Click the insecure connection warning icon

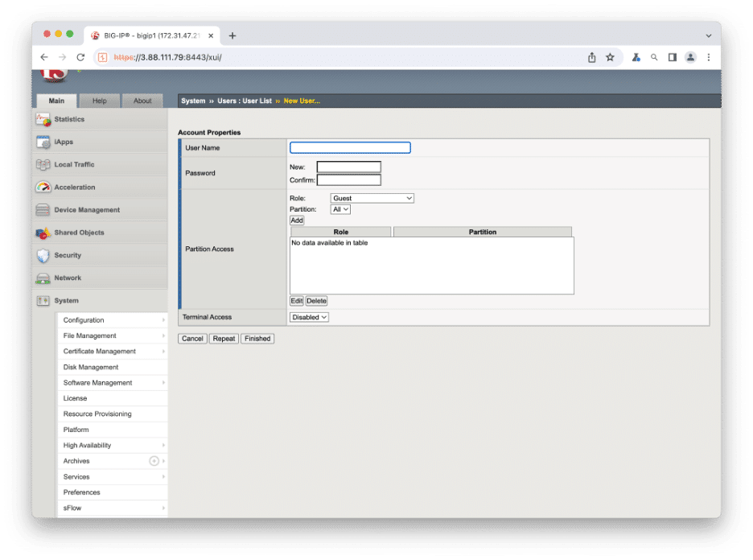[102, 57]
